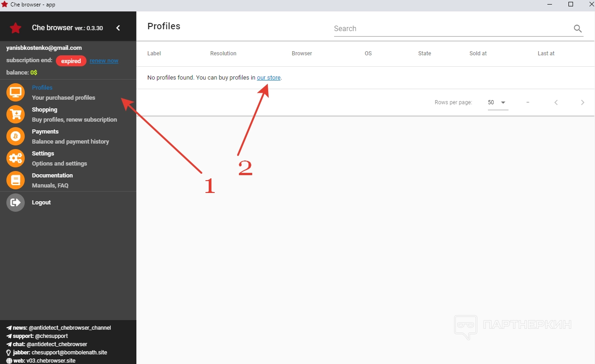The image size is (595, 364).
Task: Click the "renew now" link
Action: 104,61
